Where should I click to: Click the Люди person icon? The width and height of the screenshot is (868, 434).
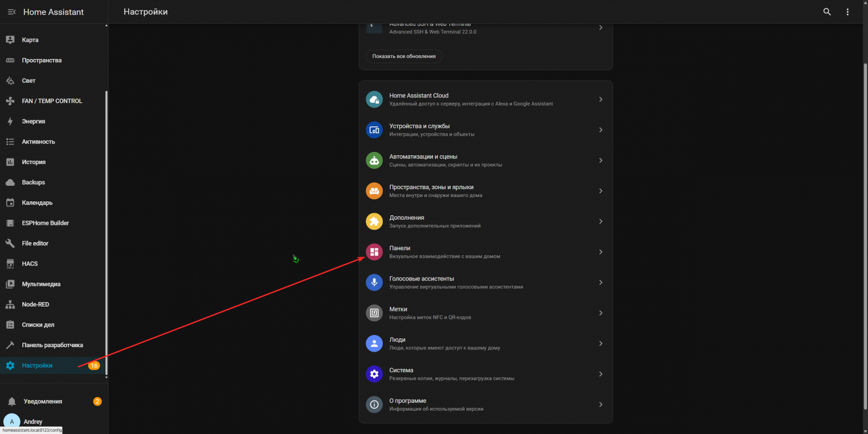374,343
